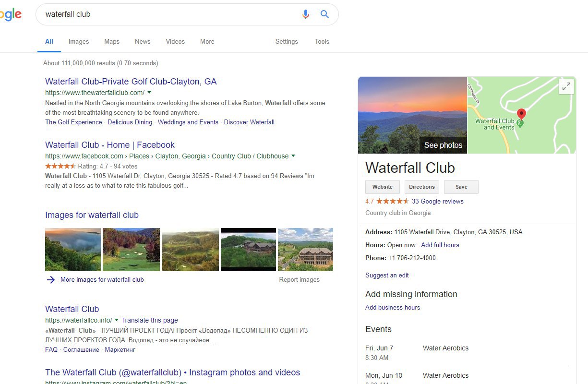Open Waterfall Club-Private Golf Club result
The width and height of the screenshot is (588, 384).
tap(131, 82)
